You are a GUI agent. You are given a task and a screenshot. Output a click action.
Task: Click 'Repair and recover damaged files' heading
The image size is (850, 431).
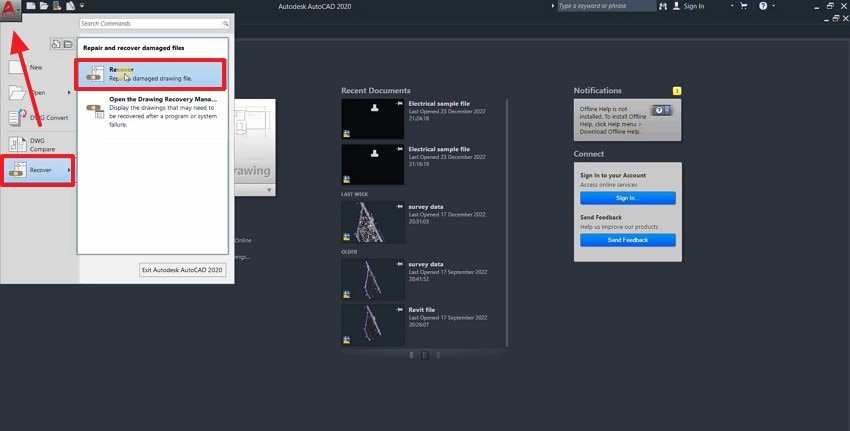pos(133,48)
